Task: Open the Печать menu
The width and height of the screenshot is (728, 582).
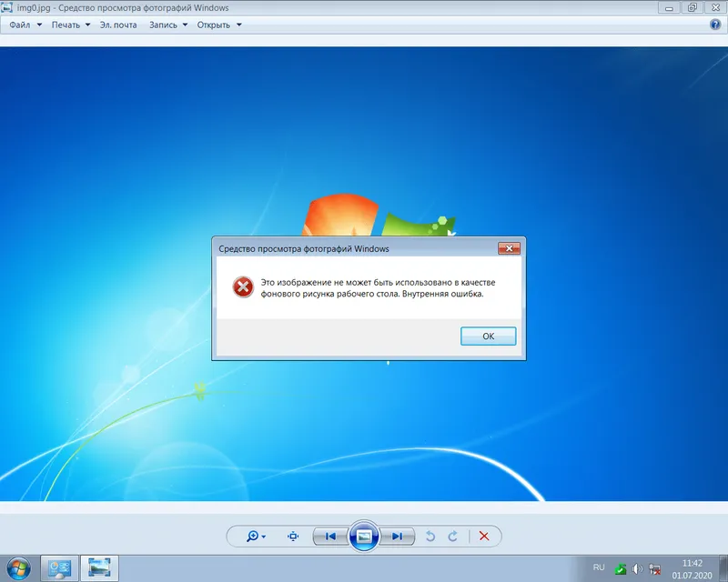Action: tap(66, 25)
